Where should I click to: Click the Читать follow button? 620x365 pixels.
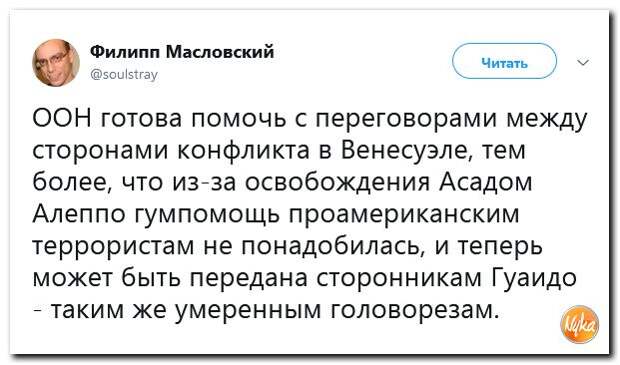click(504, 61)
